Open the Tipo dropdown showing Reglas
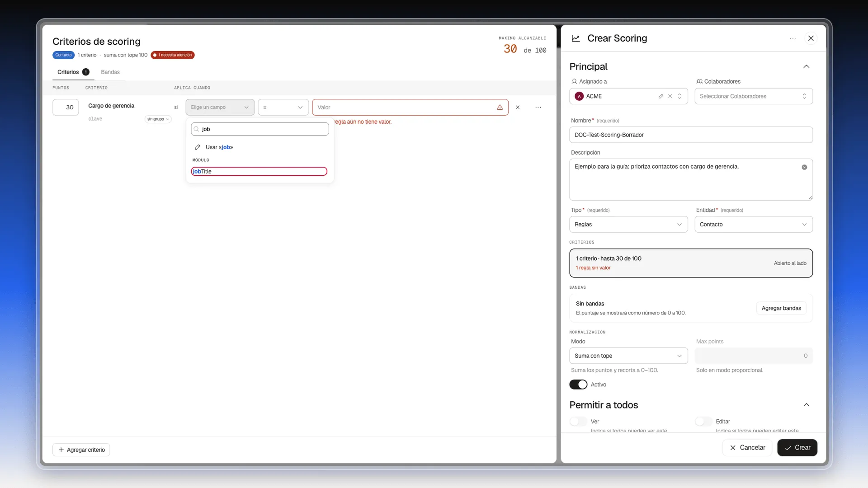This screenshot has width=868, height=488. 628,225
